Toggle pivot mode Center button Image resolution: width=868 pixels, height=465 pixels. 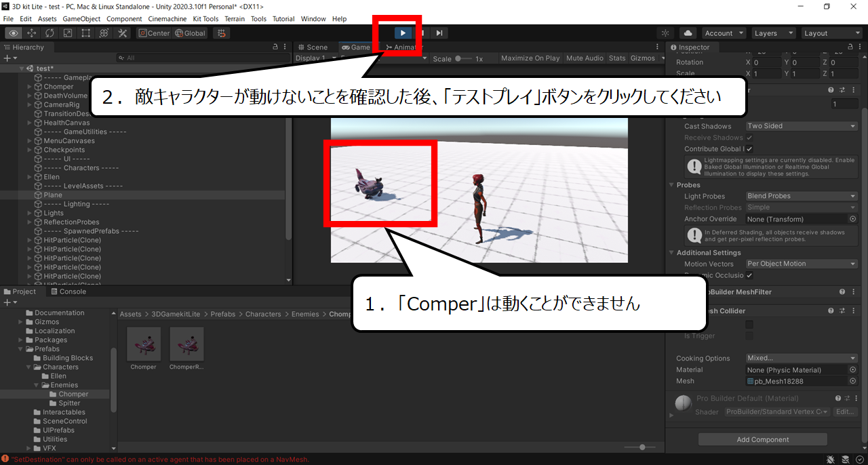click(154, 33)
